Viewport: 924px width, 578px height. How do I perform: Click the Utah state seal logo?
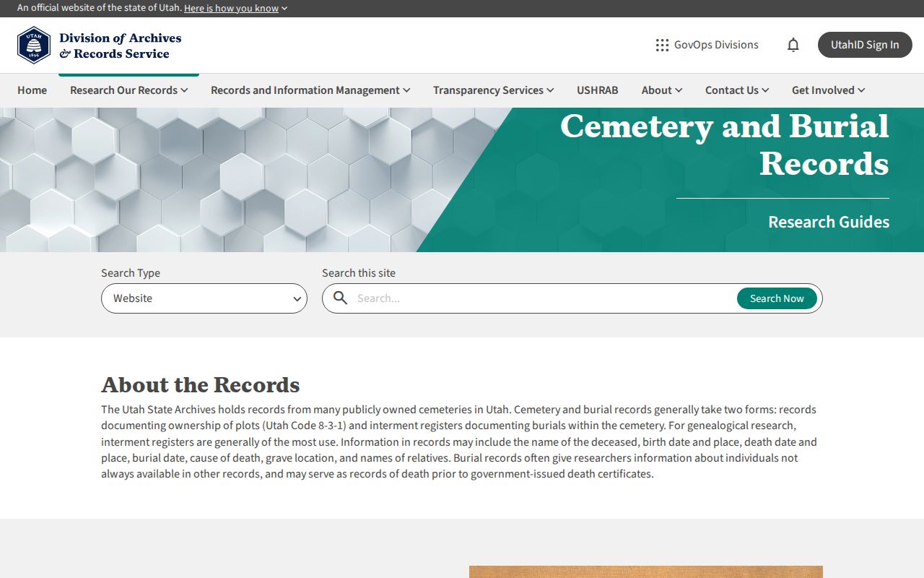click(34, 46)
